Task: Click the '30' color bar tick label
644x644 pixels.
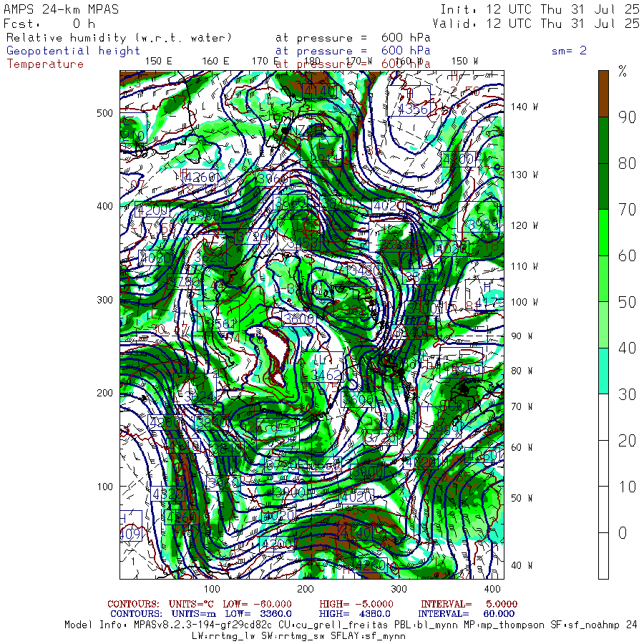Action: tap(627, 395)
